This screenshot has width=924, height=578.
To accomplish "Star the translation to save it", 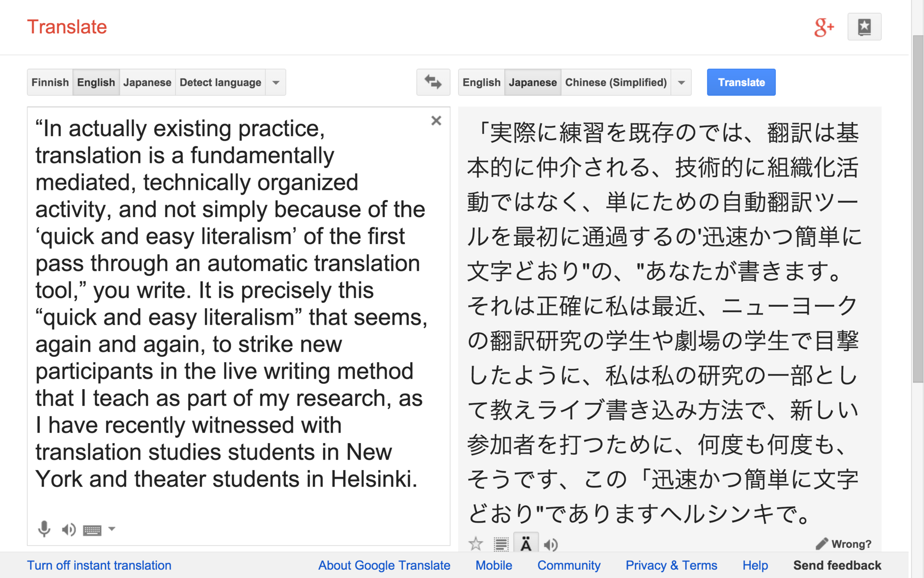I will 475,544.
